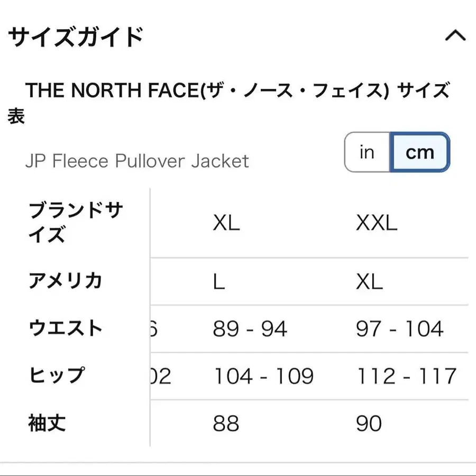The width and height of the screenshot is (476, 476).
Task: Switch size units to inches
Action: click(x=367, y=152)
